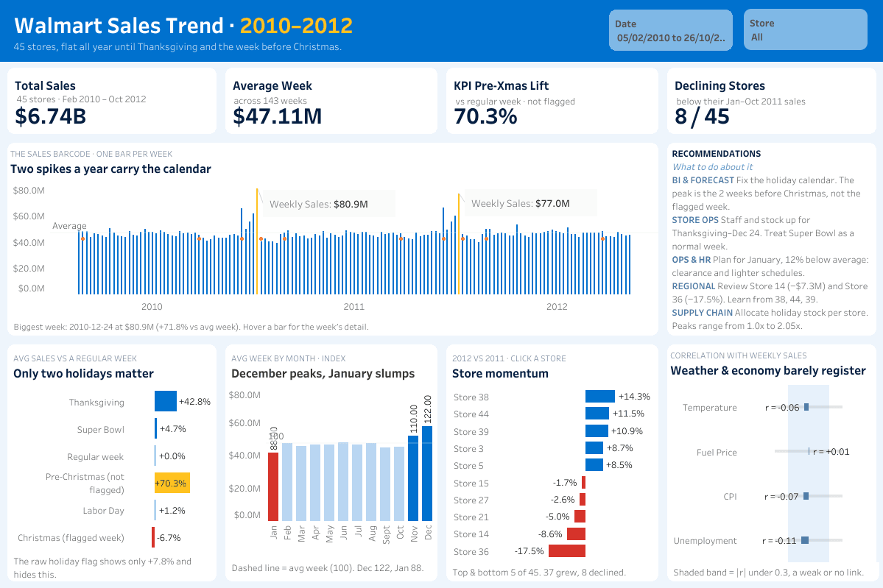Viewport: 883px width, 588px height.
Task: Open the Store filter set to All
Action: pyautogui.click(x=805, y=30)
